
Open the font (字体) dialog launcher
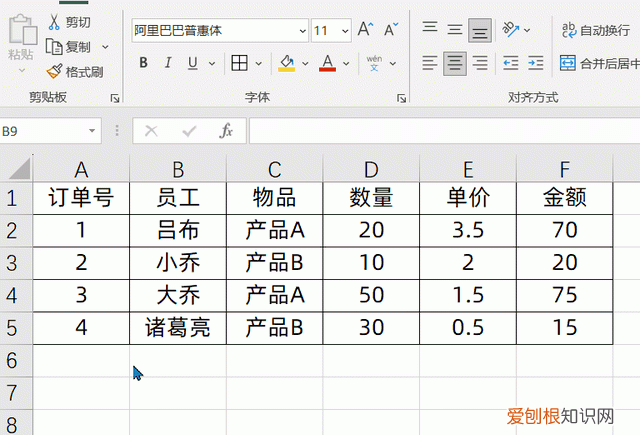[x=402, y=98]
